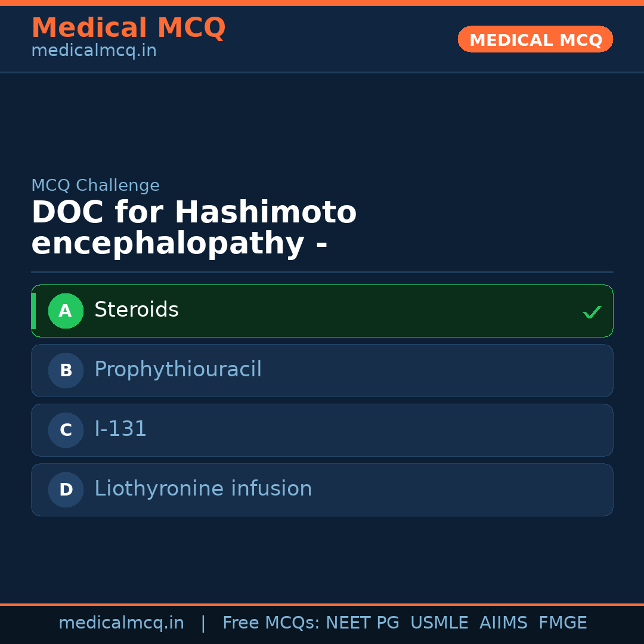Collapse the highlighted Steroids answer panel

click(322, 311)
